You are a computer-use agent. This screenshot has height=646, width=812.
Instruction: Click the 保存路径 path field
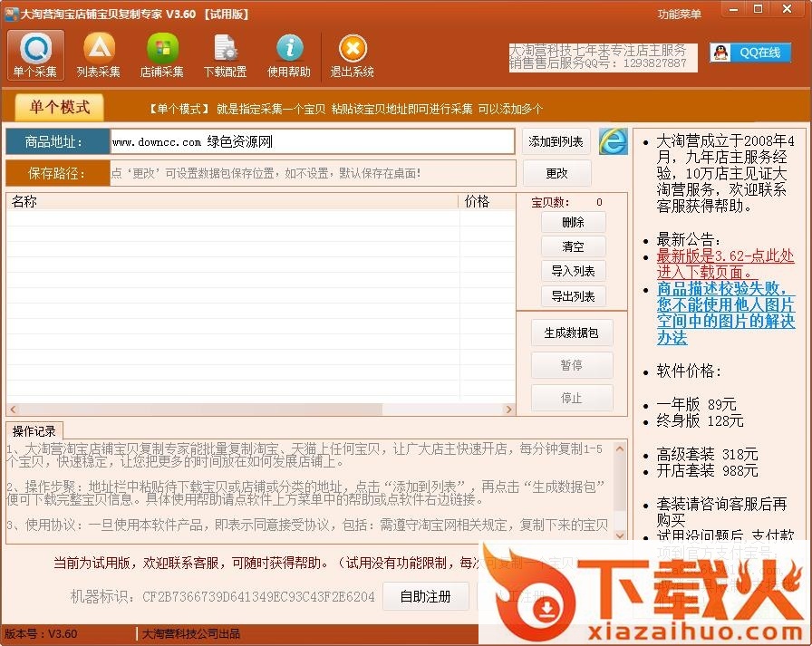313,173
